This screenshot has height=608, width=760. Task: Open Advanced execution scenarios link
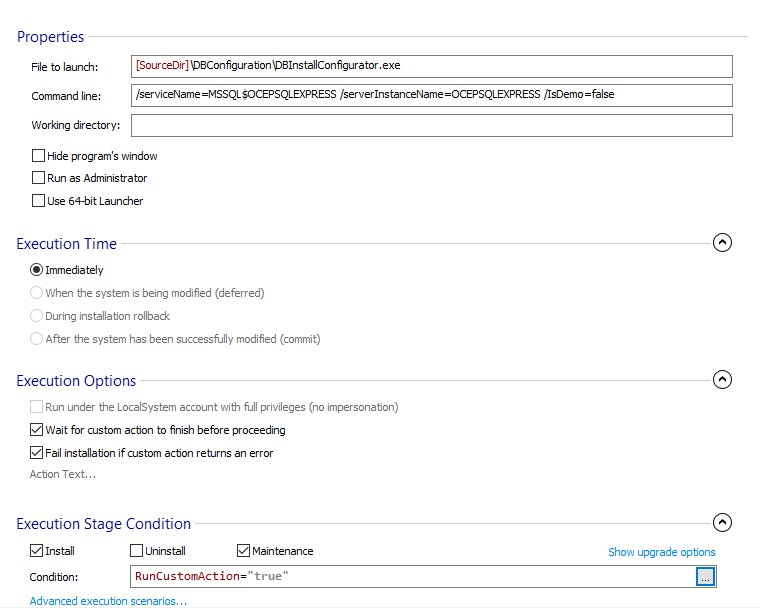pos(108,601)
